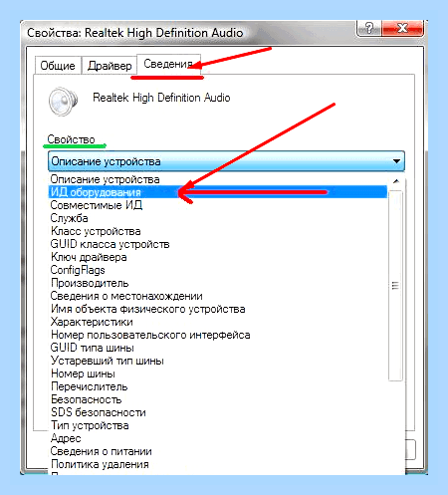Click the list scrollbar up arrow

395,181
